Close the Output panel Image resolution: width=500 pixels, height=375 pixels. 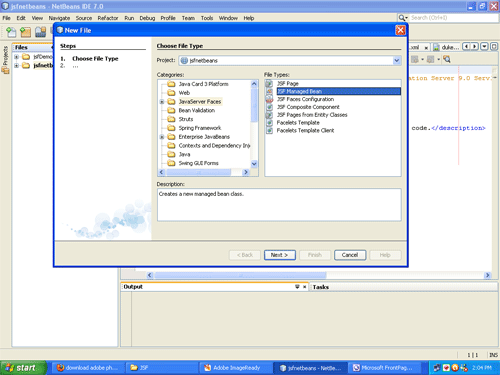[x=304, y=287]
